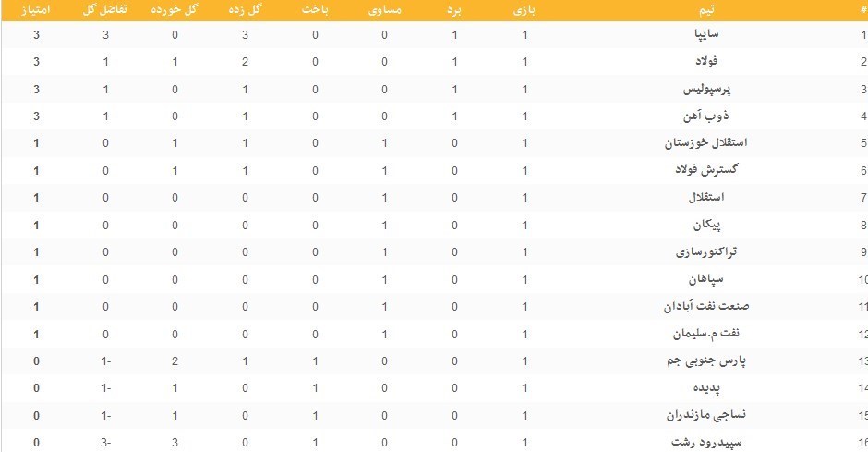Click the تیم team column header
868x452 pixels.
coord(706,10)
